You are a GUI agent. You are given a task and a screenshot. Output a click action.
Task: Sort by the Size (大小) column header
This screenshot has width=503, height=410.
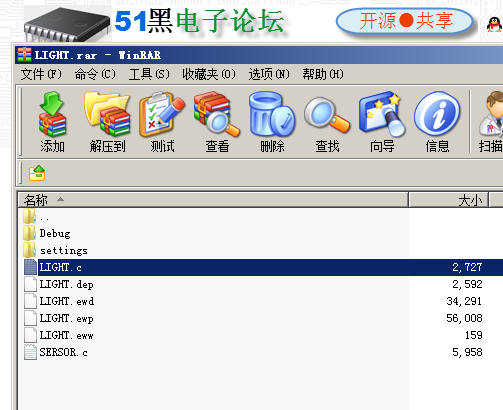point(449,200)
